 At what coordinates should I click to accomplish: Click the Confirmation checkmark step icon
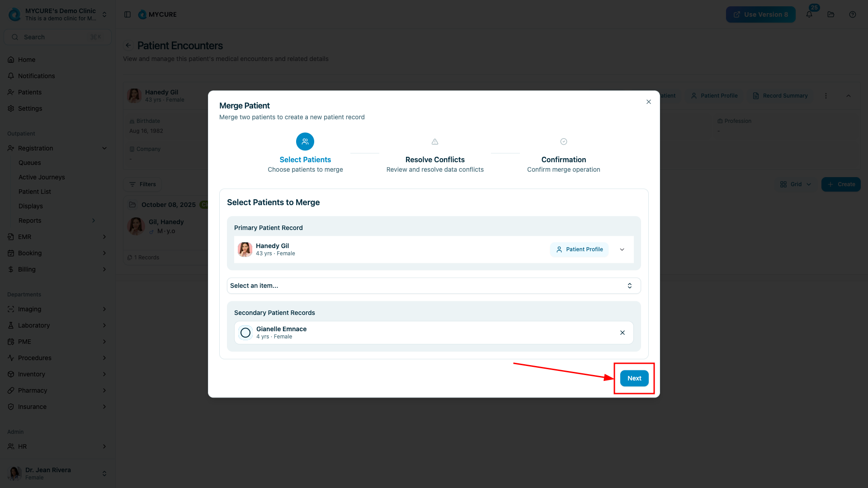tap(564, 141)
